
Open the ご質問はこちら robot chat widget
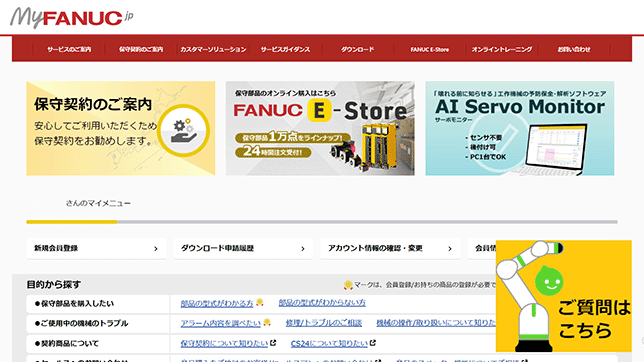point(564,296)
